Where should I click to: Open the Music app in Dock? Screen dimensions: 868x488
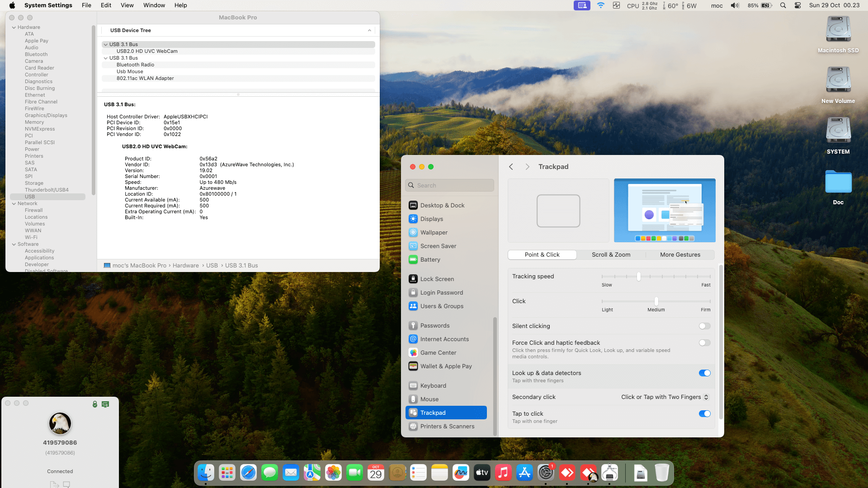(503, 473)
